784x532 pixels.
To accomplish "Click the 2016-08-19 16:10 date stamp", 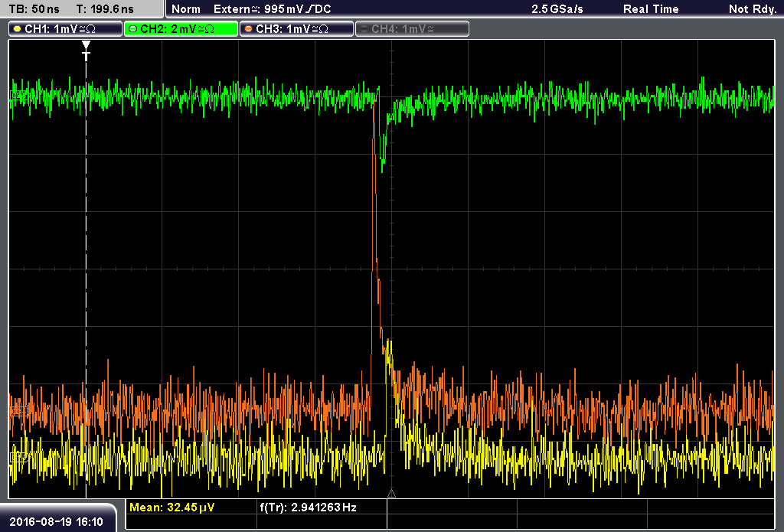I will (x=56, y=522).
